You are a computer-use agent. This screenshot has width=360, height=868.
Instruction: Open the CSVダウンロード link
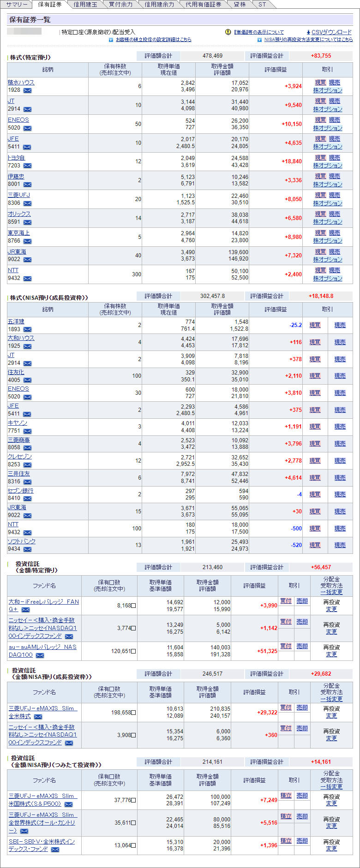(331, 32)
